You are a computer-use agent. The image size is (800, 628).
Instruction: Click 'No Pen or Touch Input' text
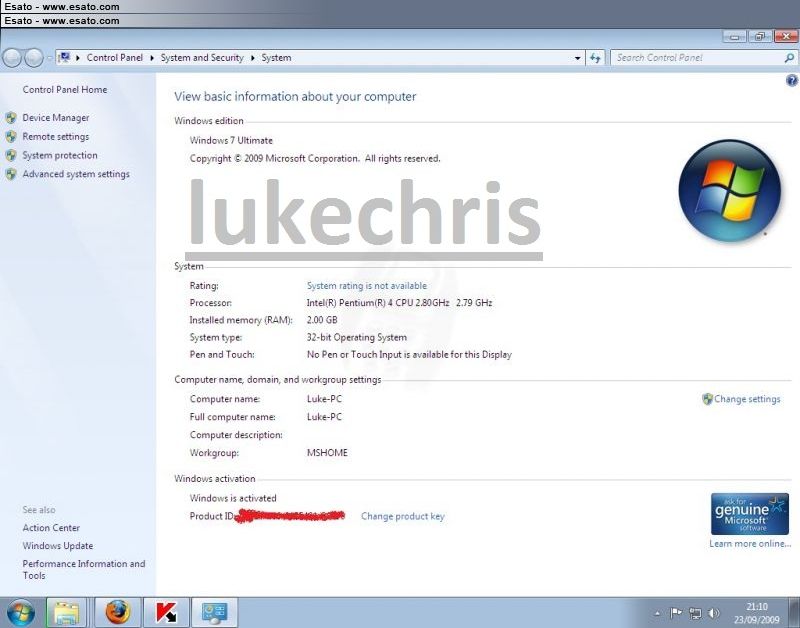pos(354,355)
